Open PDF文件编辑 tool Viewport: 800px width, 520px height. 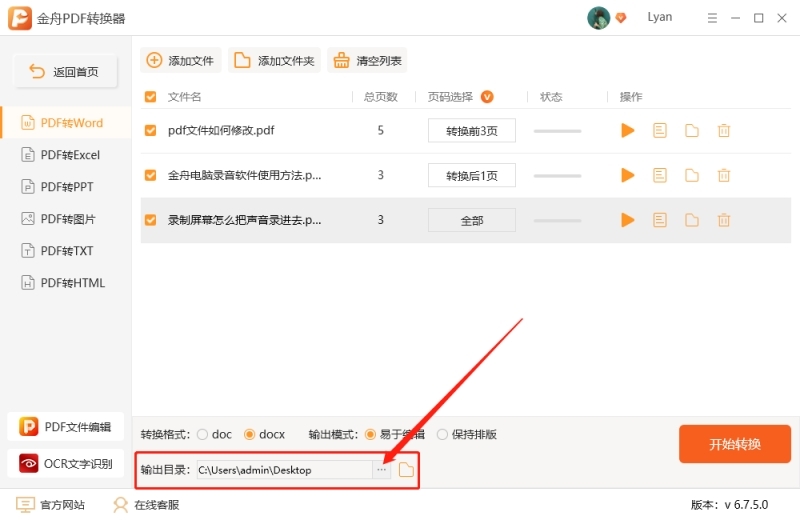click(x=65, y=427)
